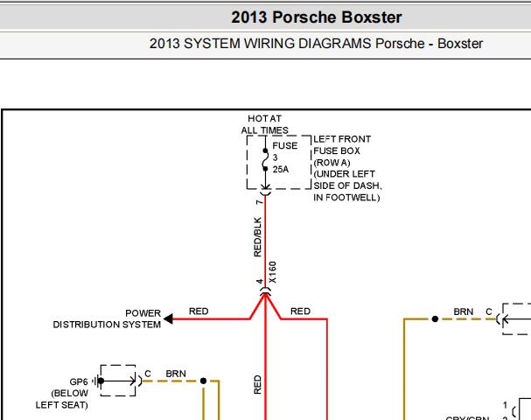Screen dimensions: 531x420
Task: Click the 'RED' label on the left branch wire
Action: coord(199,311)
